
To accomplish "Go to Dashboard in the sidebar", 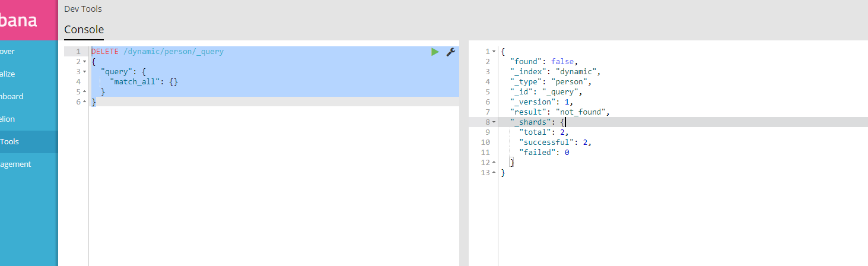I will tap(28, 97).
